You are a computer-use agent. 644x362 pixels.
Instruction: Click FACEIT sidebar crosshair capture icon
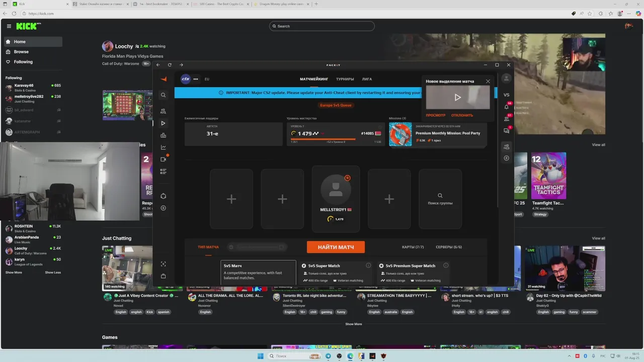tap(163, 264)
